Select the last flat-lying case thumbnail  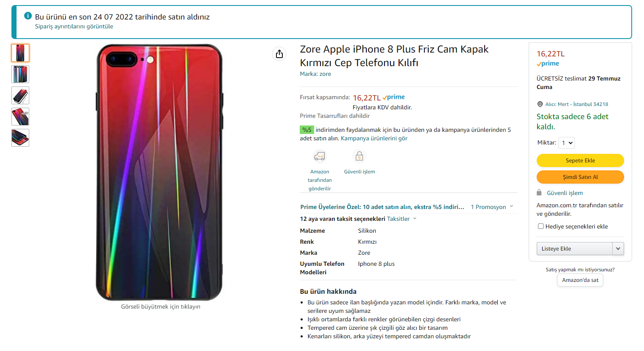click(x=20, y=138)
